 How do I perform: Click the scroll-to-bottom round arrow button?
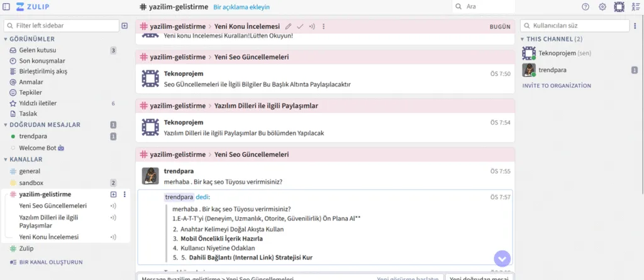click(502, 258)
